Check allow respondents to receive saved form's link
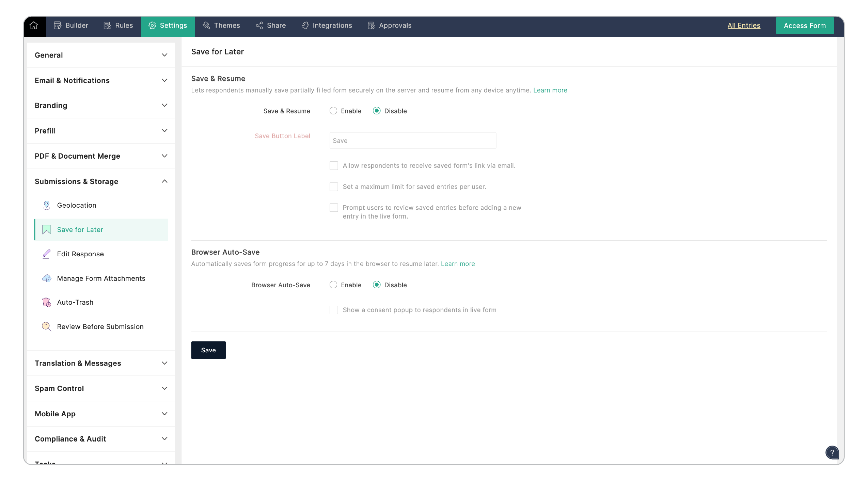Screen dimensions: 868x481 click(x=333, y=165)
